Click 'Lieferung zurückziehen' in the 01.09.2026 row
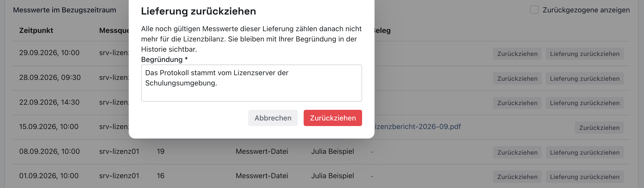Image resolution: width=644 pixels, height=188 pixels. [585, 177]
